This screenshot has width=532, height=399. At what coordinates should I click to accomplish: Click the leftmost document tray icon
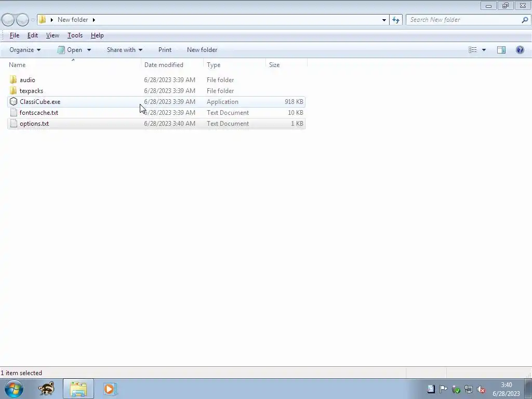point(431,389)
